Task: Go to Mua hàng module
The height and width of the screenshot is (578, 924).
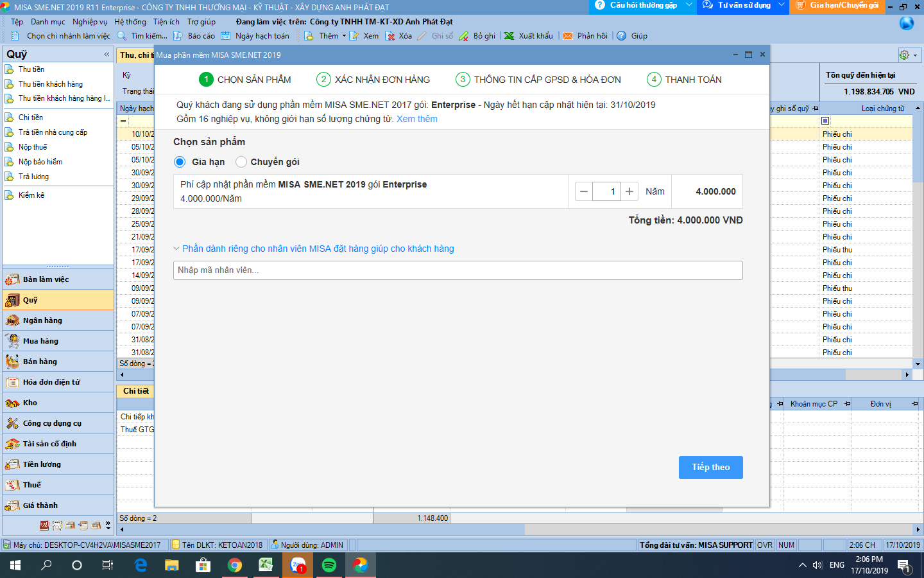Action: pyautogui.click(x=58, y=341)
